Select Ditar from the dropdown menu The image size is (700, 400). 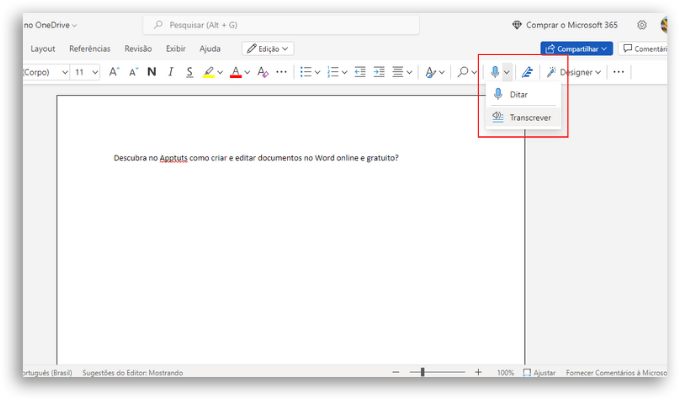tap(523, 94)
